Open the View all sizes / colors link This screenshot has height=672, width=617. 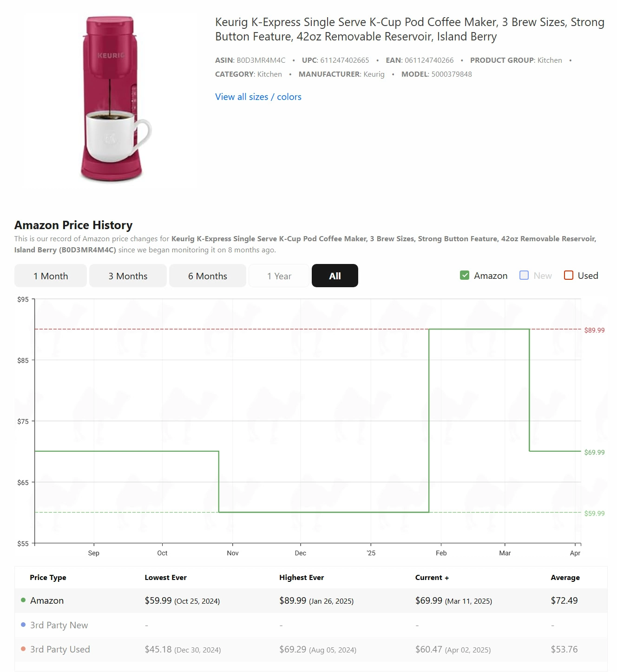click(x=258, y=97)
